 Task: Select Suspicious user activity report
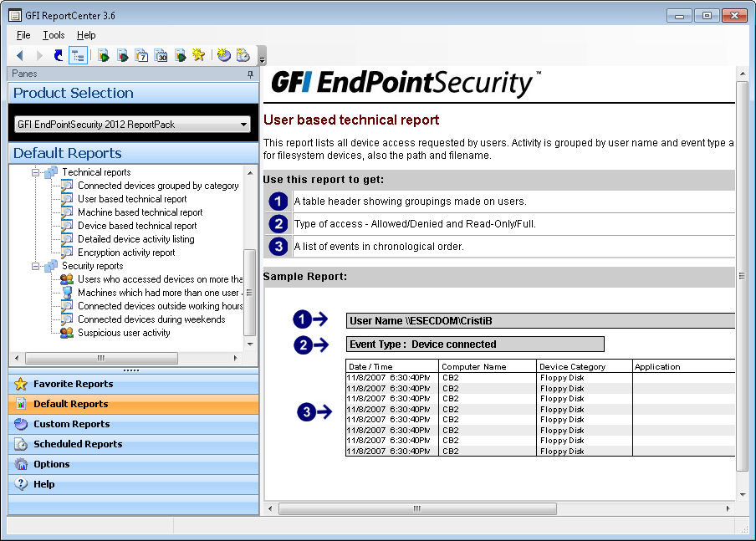pyautogui.click(x=124, y=333)
